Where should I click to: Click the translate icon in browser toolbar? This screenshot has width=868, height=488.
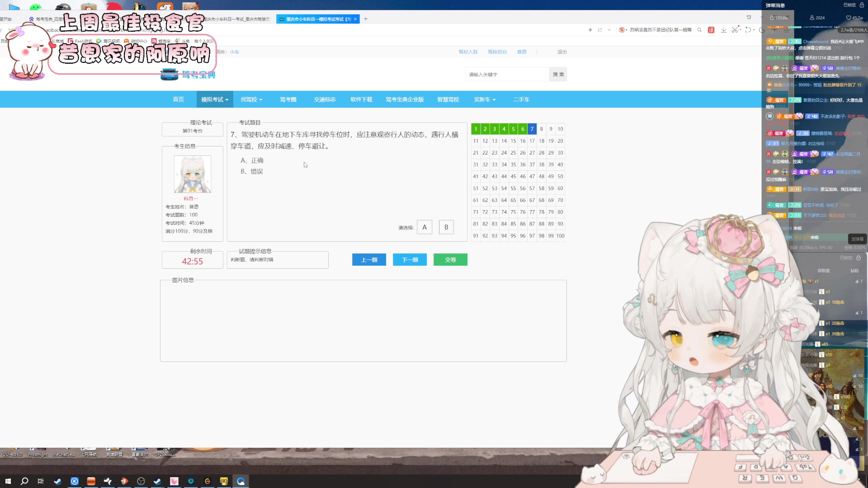tap(711, 30)
